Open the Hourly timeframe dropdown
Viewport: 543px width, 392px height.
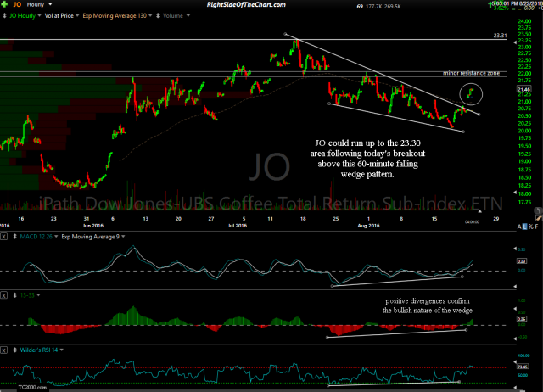50,4
